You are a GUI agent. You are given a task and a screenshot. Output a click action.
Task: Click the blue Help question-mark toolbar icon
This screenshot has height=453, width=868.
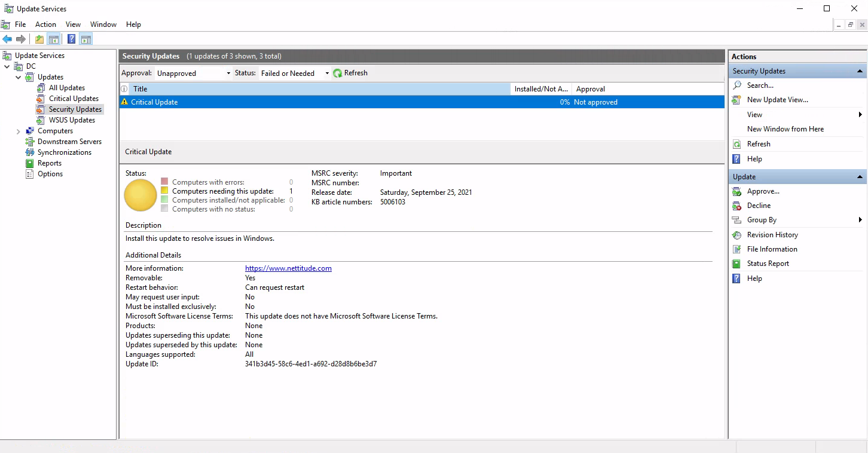point(72,39)
